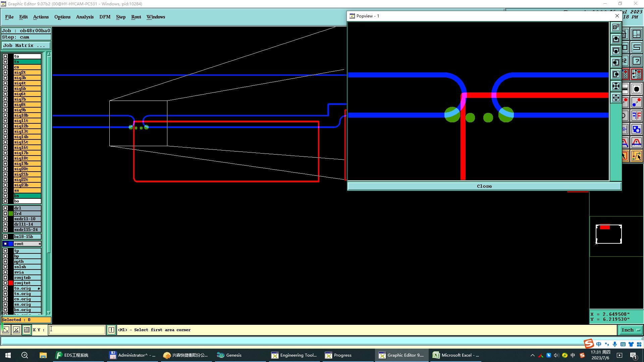
Task: Click the pan down icon in Popview
Action: point(616,51)
